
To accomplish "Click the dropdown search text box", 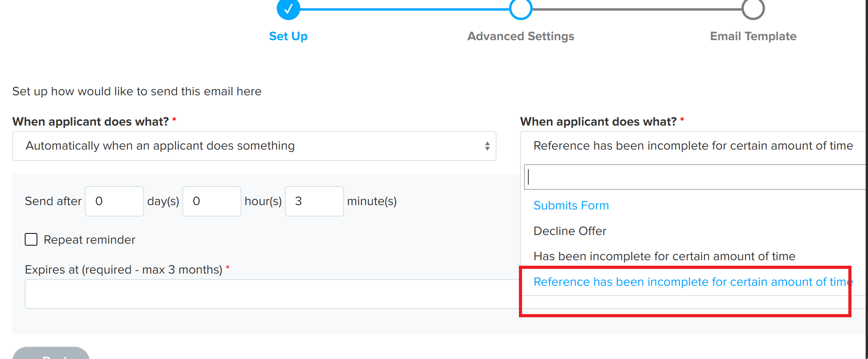I will point(695,177).
